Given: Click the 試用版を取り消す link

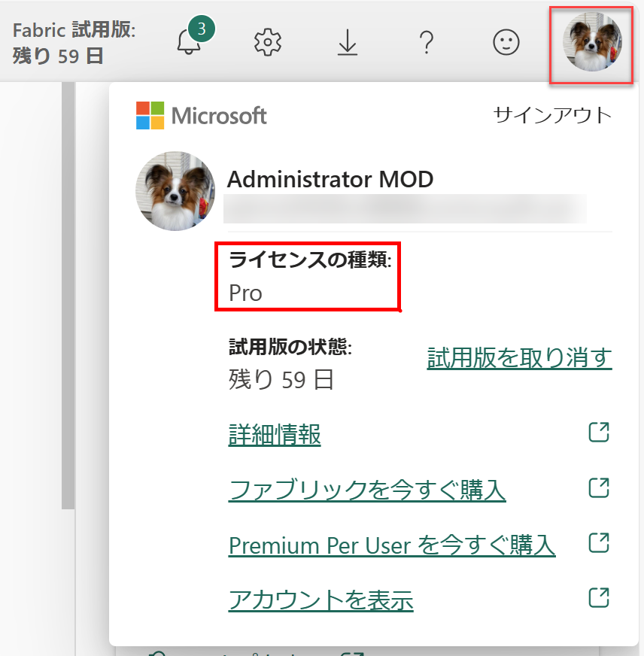Looking at the screenshot, I should tap(519, 358).
